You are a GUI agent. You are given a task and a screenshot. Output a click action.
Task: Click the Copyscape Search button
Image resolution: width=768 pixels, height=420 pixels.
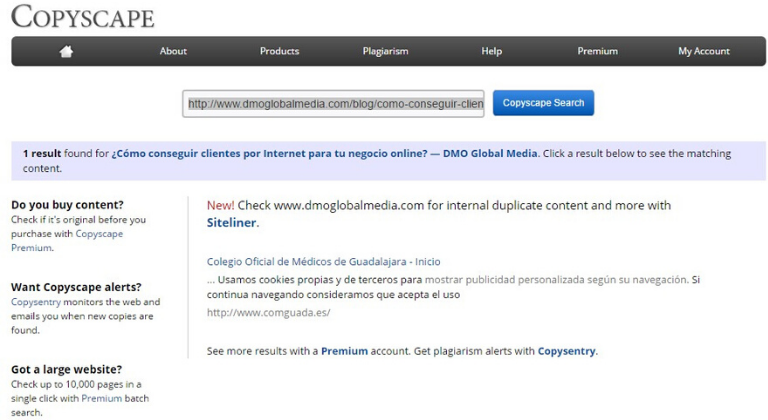coord(543,103)
